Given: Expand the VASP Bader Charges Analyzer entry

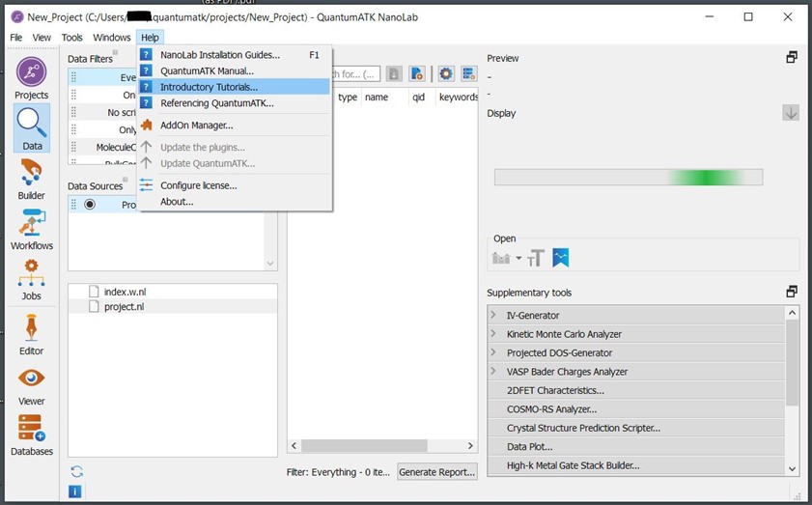Looking at the screenshot, I should (x=493, y=371).
